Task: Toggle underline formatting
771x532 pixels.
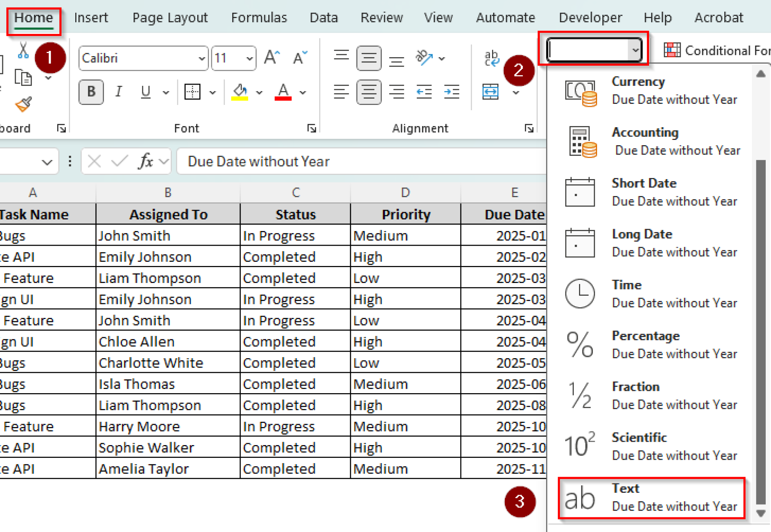Action: (x=145, y=91)
